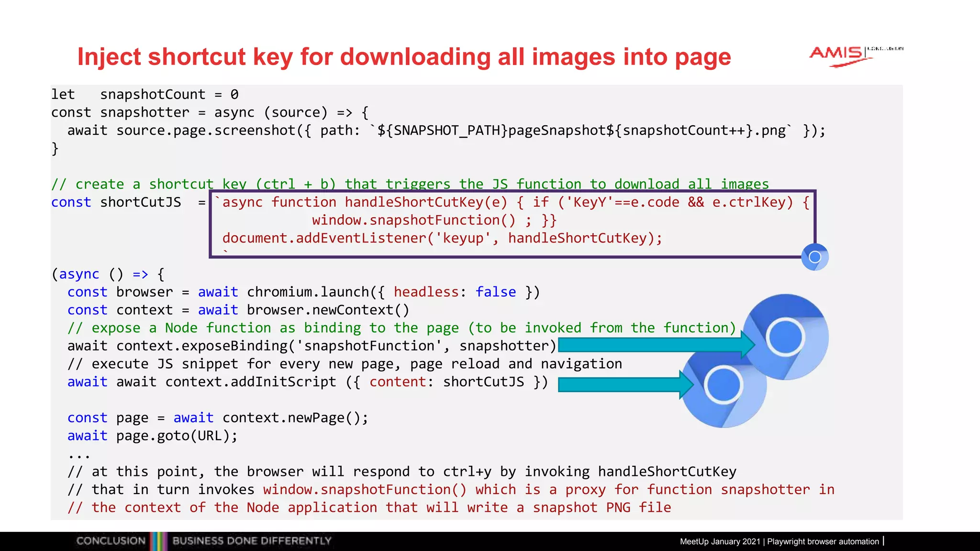The image size is (980, 551).
Task: Click the 'await source.page.screenshot' line
Action: point(446,131)
